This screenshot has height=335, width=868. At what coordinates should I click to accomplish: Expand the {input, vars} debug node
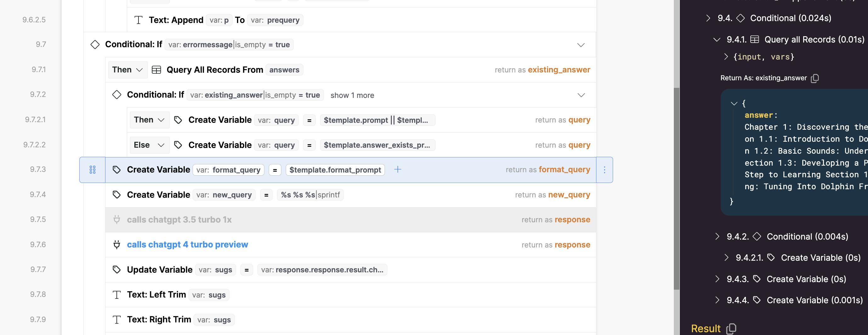click(x=726, y=57)
